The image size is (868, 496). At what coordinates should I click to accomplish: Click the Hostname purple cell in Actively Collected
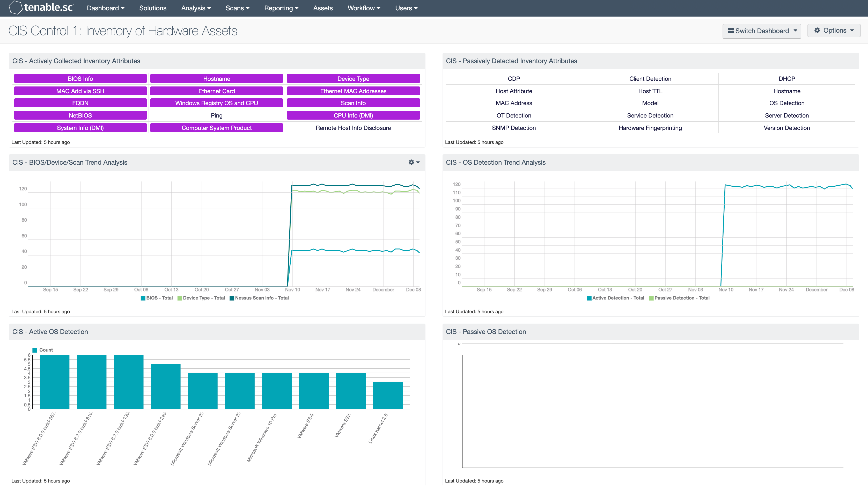217,78
